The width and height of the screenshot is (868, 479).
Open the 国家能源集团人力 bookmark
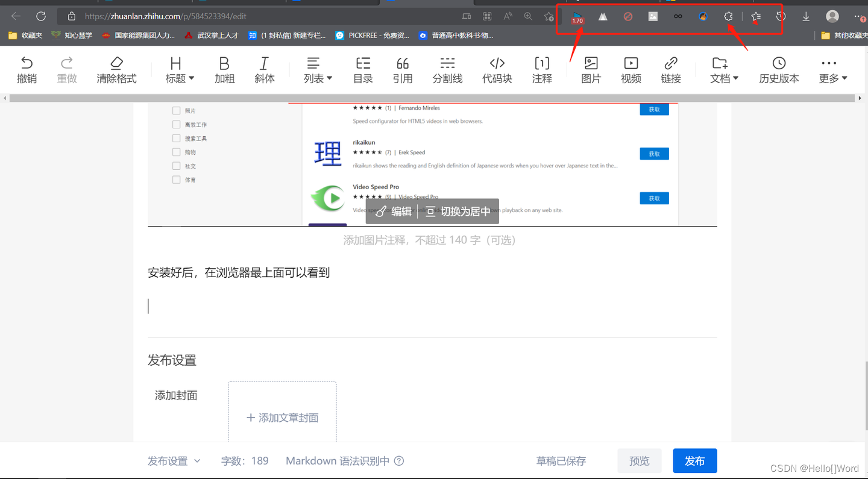coord(138,36)
